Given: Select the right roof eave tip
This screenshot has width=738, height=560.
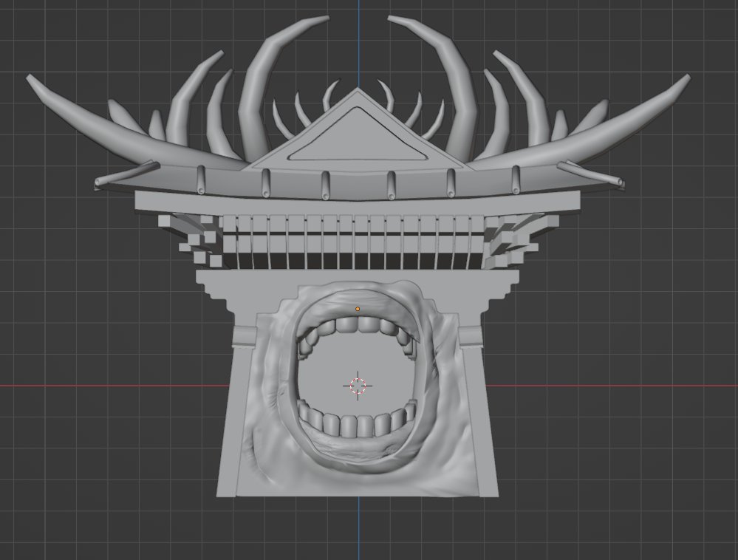Looking at the screenshot, I should point(619,180).
